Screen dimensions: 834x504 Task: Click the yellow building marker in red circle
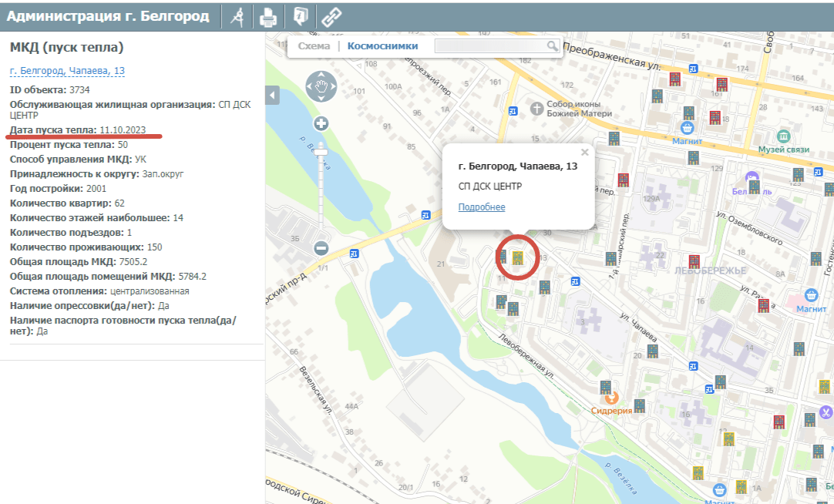click(518, 257)
